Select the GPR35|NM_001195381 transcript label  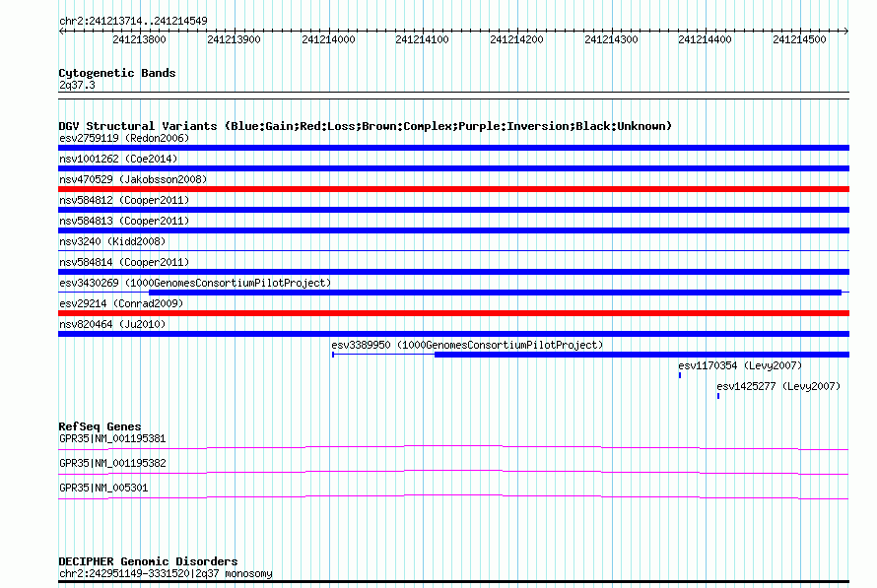coord(112,438)
